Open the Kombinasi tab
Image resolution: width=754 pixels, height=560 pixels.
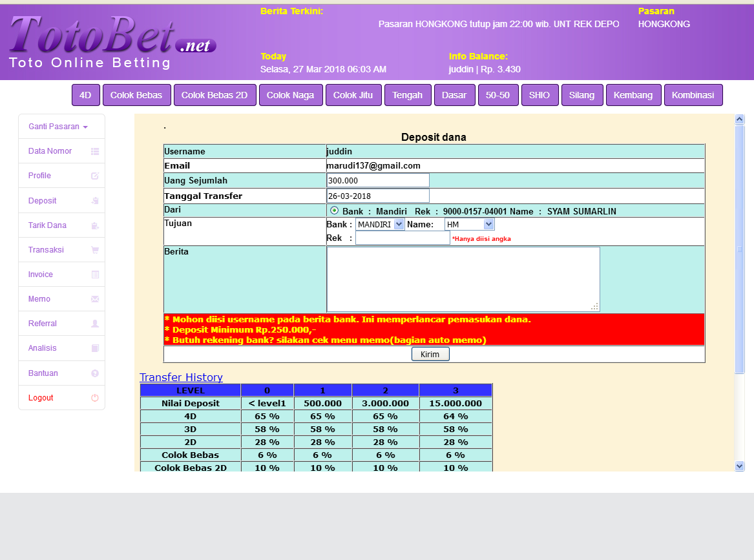[x=693, y=95]
